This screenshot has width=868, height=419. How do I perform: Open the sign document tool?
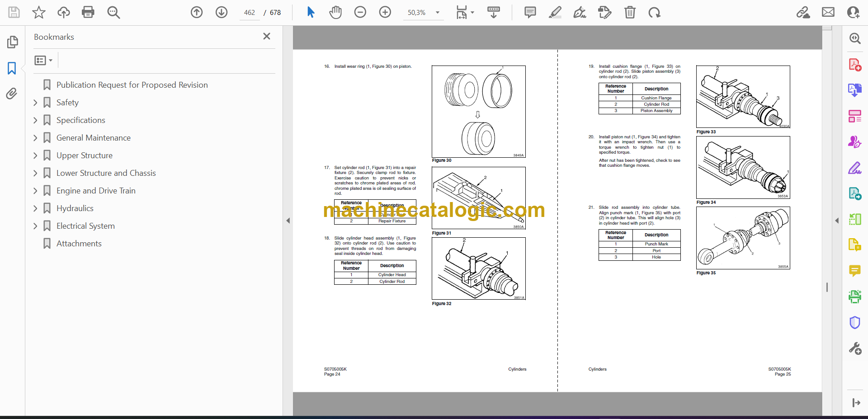point(580,12)
